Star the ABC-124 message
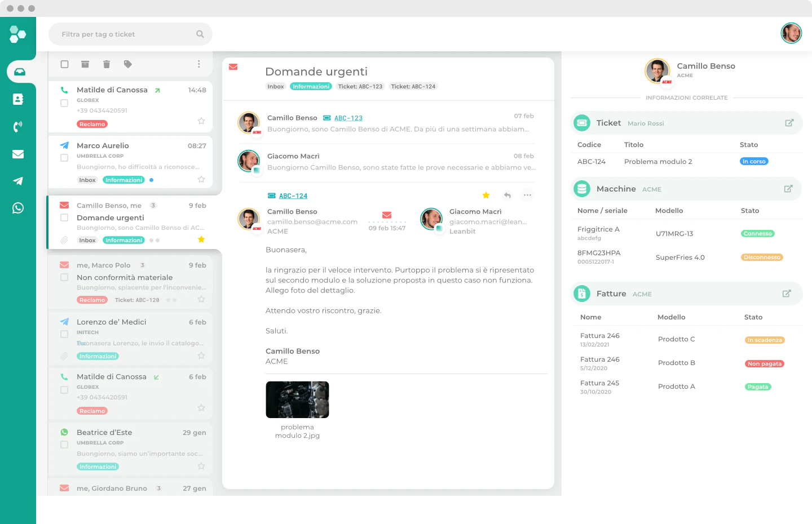This screenshot has width=812, height=524. coord(486,195)
